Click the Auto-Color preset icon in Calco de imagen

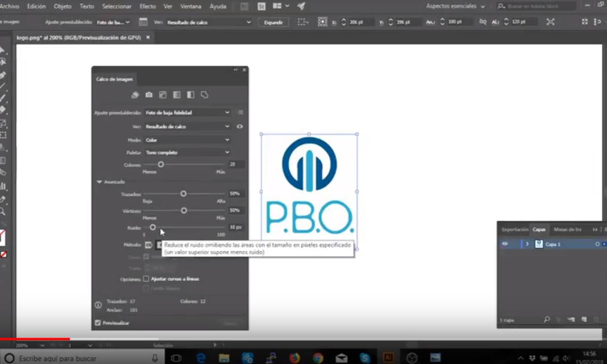135,95
